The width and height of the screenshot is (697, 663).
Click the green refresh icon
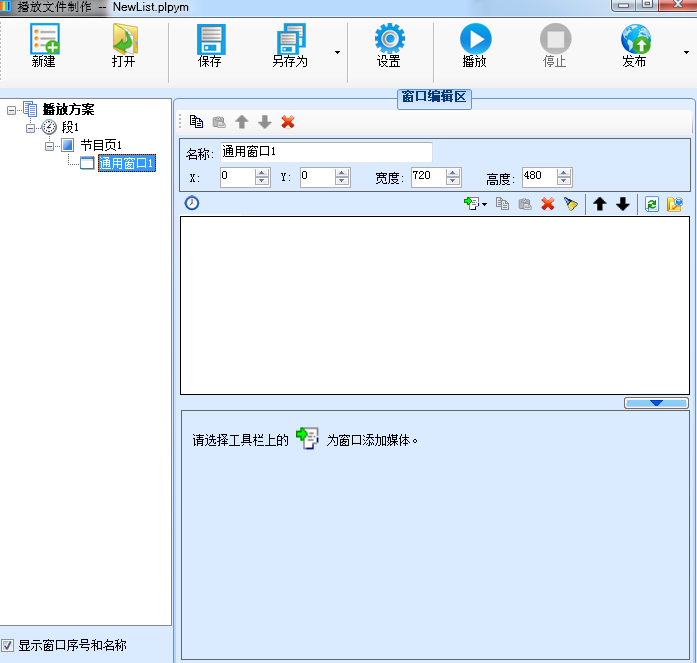click(652, 204)
